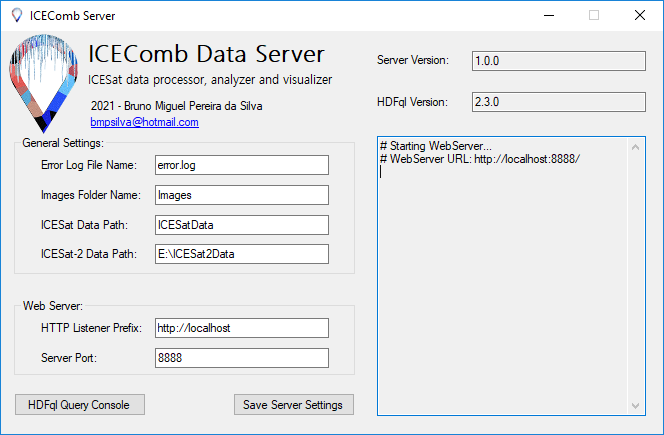Close the ICEComb Server window
664x435 pixels.
point(640,16)
